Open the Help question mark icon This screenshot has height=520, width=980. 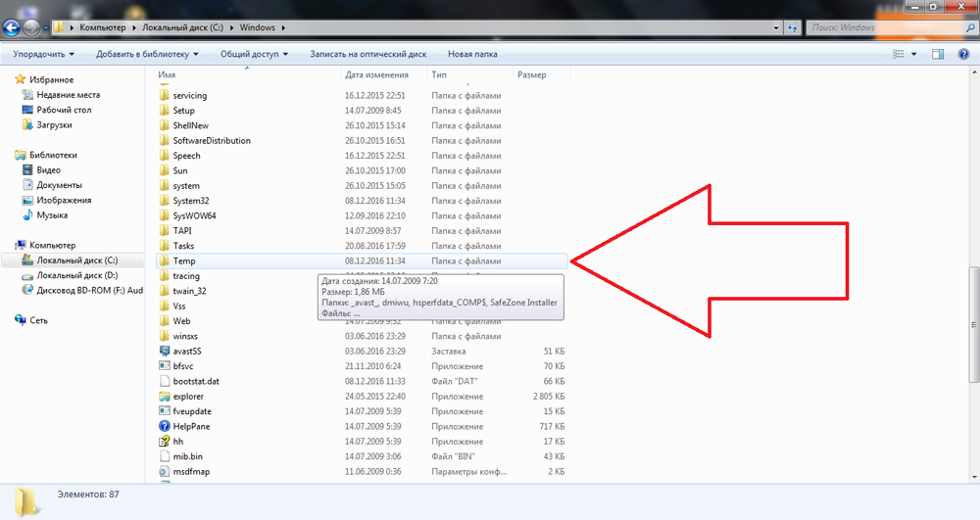[962, 54]
